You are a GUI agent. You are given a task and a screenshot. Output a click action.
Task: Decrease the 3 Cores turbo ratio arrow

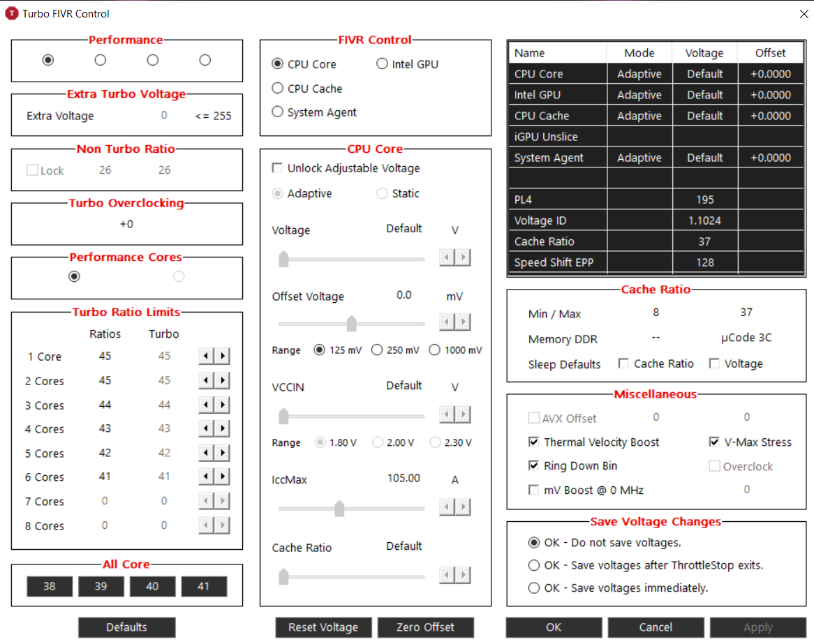(206, 405)
